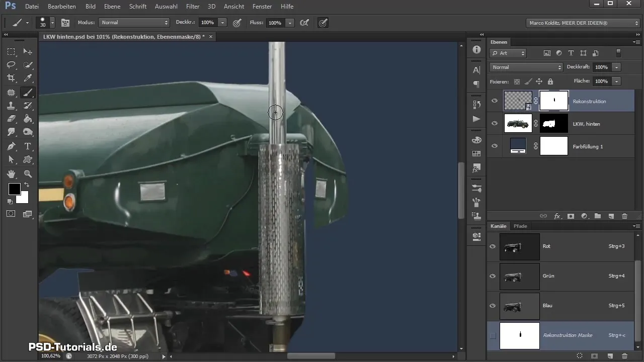Screen dimensions: 644x362
Task: Open the collapsed Character panel
Action: pyautogui.click(x=476, y=70)
